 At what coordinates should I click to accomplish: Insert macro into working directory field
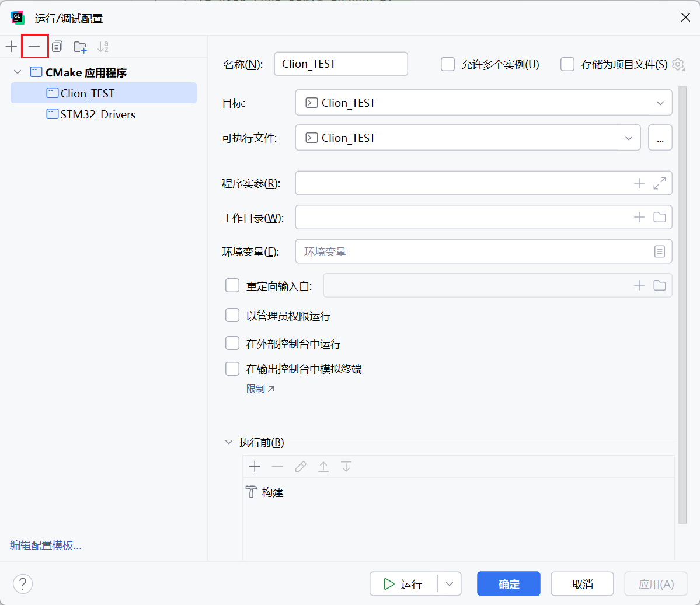click(x=639, y=217)
